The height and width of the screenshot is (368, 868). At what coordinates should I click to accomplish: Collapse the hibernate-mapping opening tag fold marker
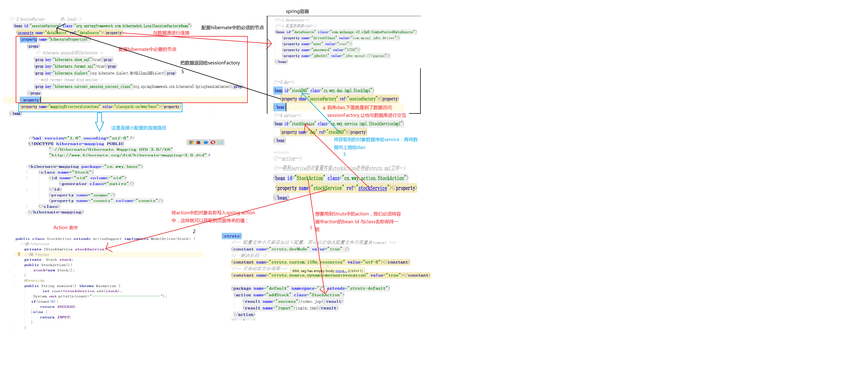pos(27,166)
